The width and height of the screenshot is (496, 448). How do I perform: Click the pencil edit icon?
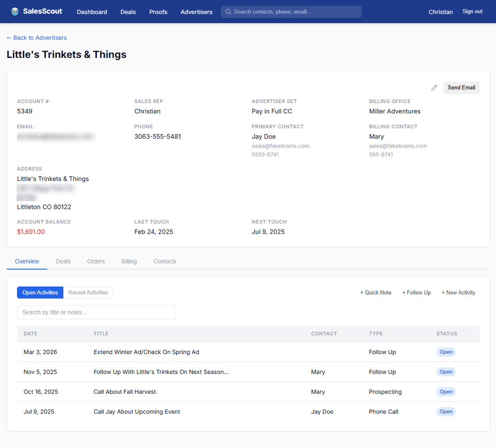tap(434, 88)
